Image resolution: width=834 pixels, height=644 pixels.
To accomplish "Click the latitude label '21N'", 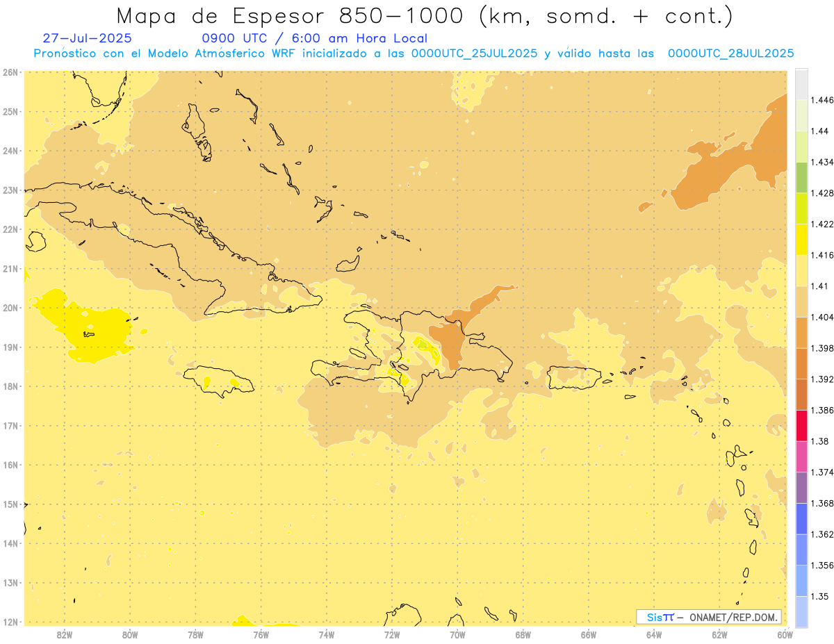I will click(10, 268).
